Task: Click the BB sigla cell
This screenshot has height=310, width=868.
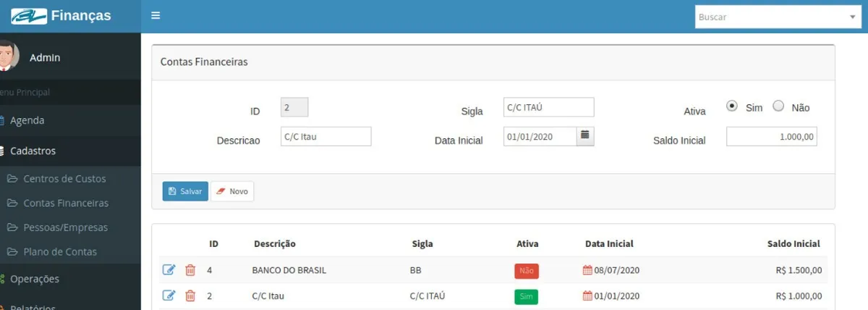Action: 416,270
